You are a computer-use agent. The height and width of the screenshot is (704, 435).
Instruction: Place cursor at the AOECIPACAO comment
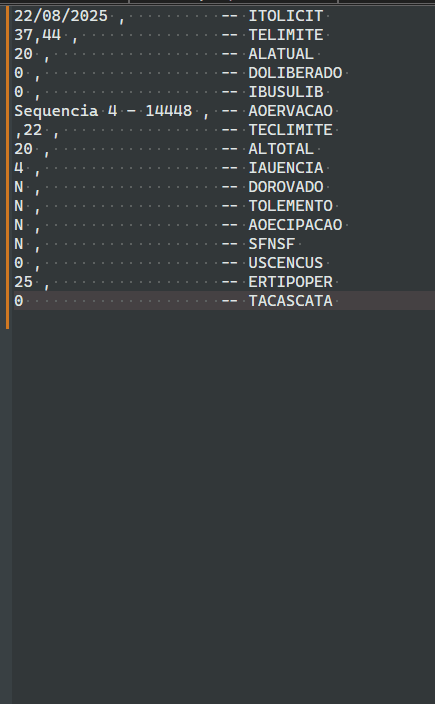[x=295, y=224]
